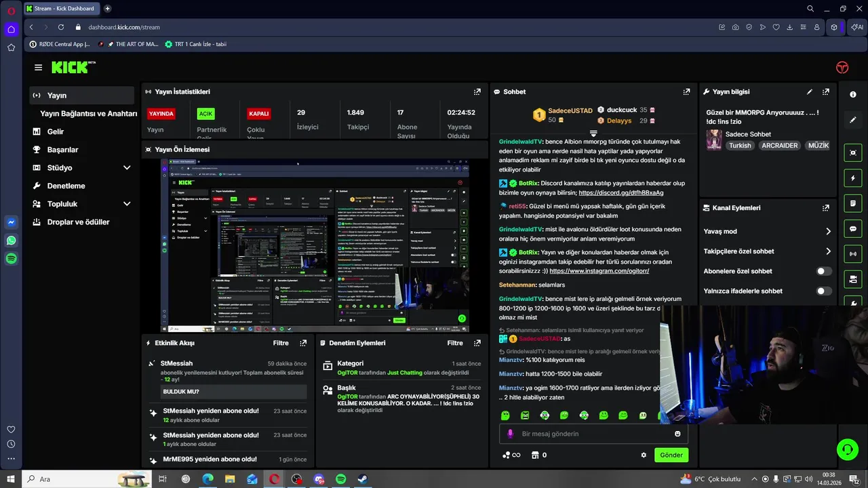The height and width of the screenshot is (488, 868).
Task: Click the chat bubble icon in right toolbar
Action: 853,229
